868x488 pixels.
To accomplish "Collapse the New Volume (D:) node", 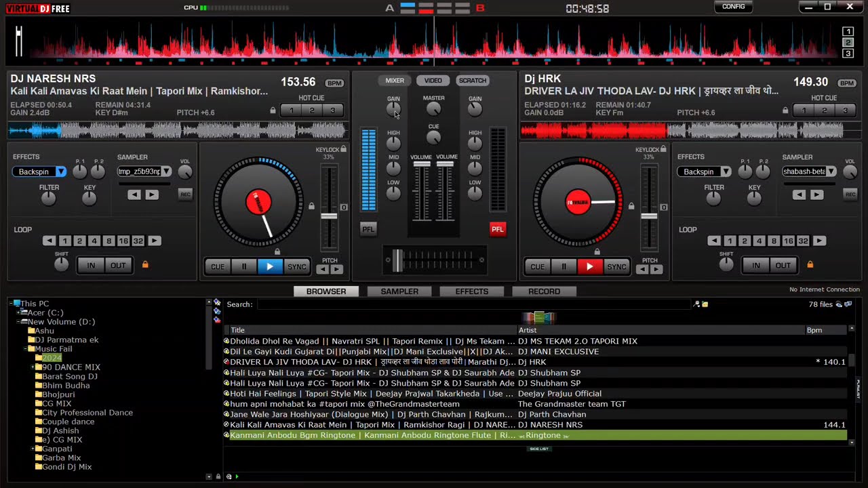I will (x=18, y=322).
